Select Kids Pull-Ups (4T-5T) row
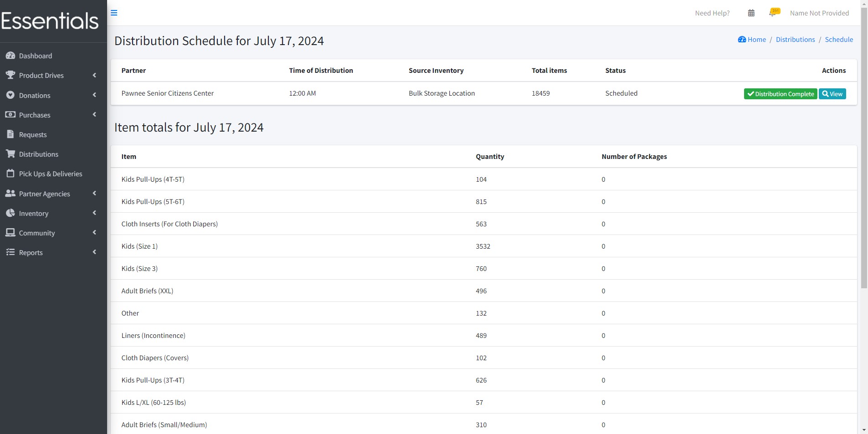The image size is (868, 434). [483, 179]
